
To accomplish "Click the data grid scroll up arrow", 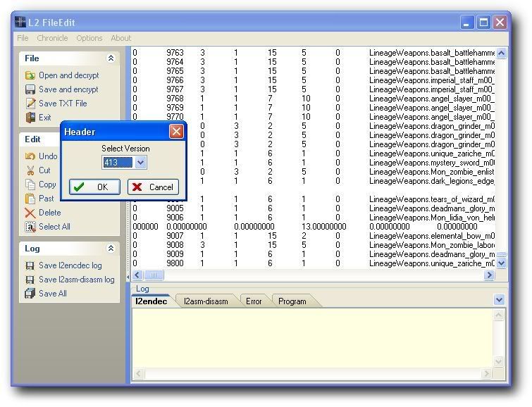I will (502, 53).
